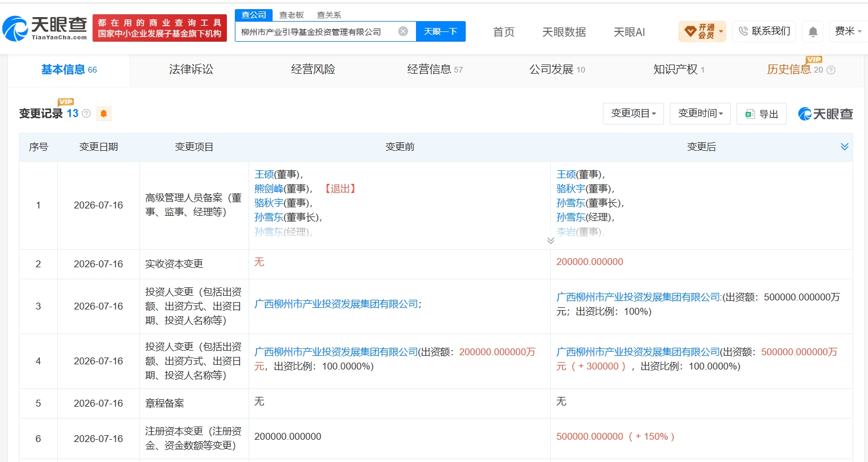Select the 查关系 search tab
The width and height of the screenshot is (868, 462).
pyautogui.click(x=329, y=15)
